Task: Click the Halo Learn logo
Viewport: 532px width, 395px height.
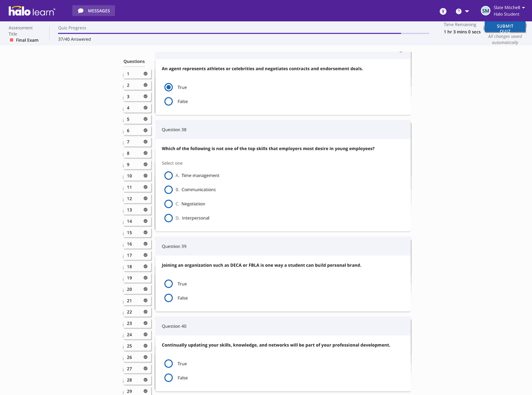Action: coord(32,11)
